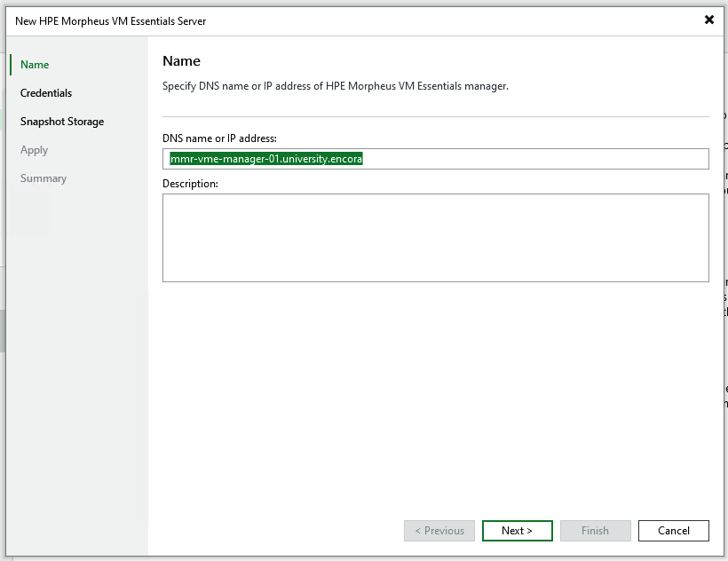Click inside the Description text box
728x561 pixels.
click(436, 238)
